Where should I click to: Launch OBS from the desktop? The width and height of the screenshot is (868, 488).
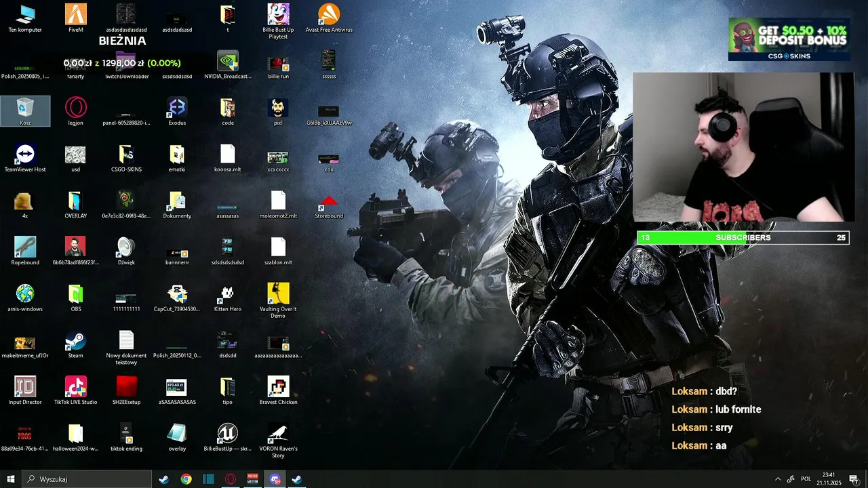tap(75, 298)
